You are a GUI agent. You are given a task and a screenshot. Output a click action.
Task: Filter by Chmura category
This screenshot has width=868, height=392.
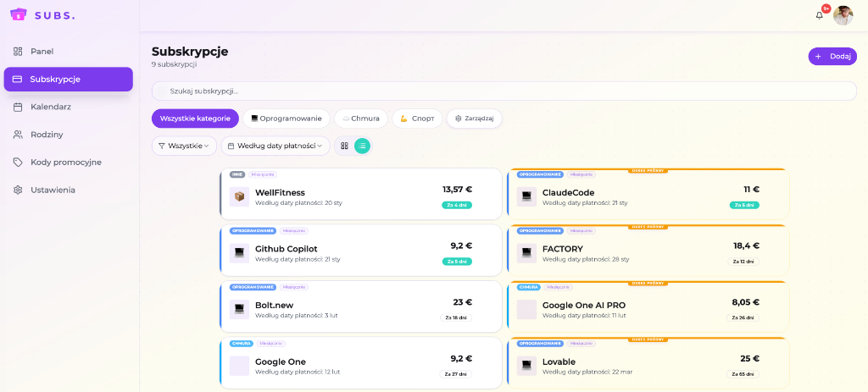pyautogui.click(x=361, y=119)
